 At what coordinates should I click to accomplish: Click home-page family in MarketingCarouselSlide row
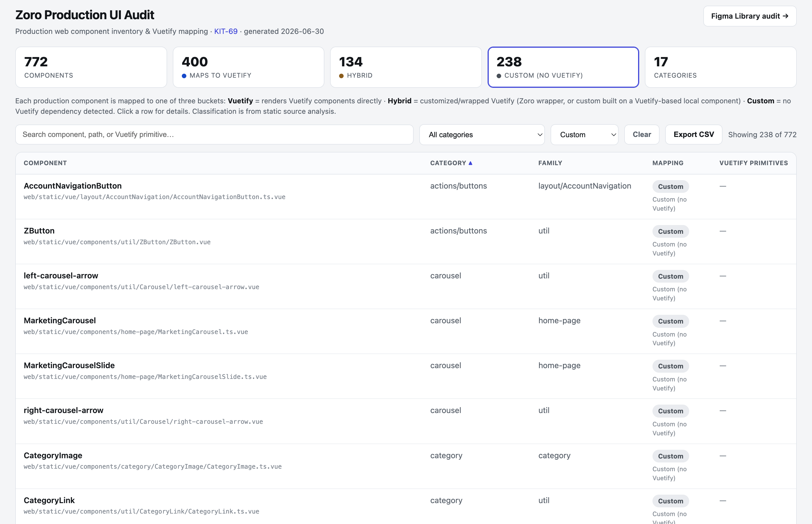[x=559, y=365]
